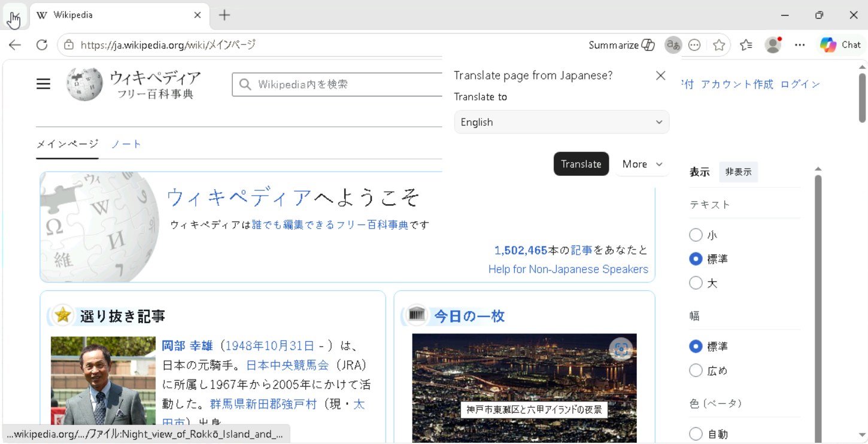
Task: Select the 広め width radio
Action: tap(696, 370)
